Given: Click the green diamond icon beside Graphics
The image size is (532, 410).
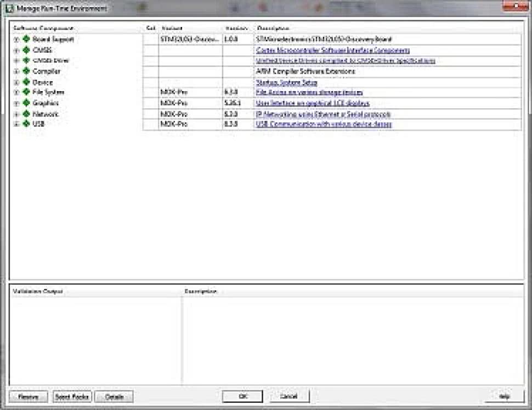Looking at the screenshot, I should [26, 103].
